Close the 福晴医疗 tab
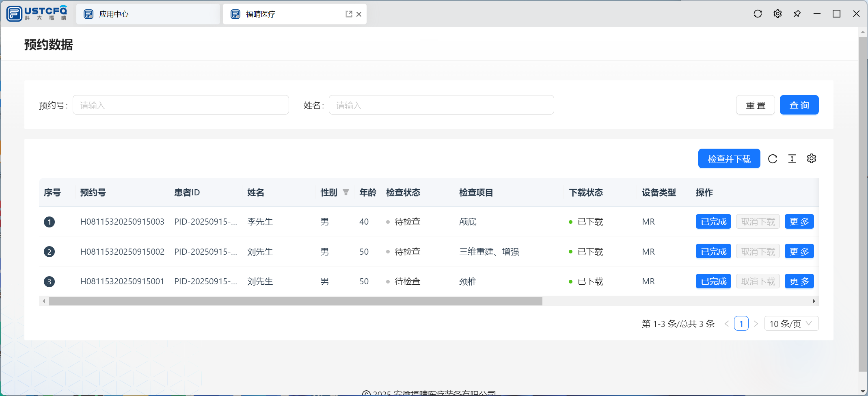The image size is (868, 396). pyautogui.click(x=359, y=14)
